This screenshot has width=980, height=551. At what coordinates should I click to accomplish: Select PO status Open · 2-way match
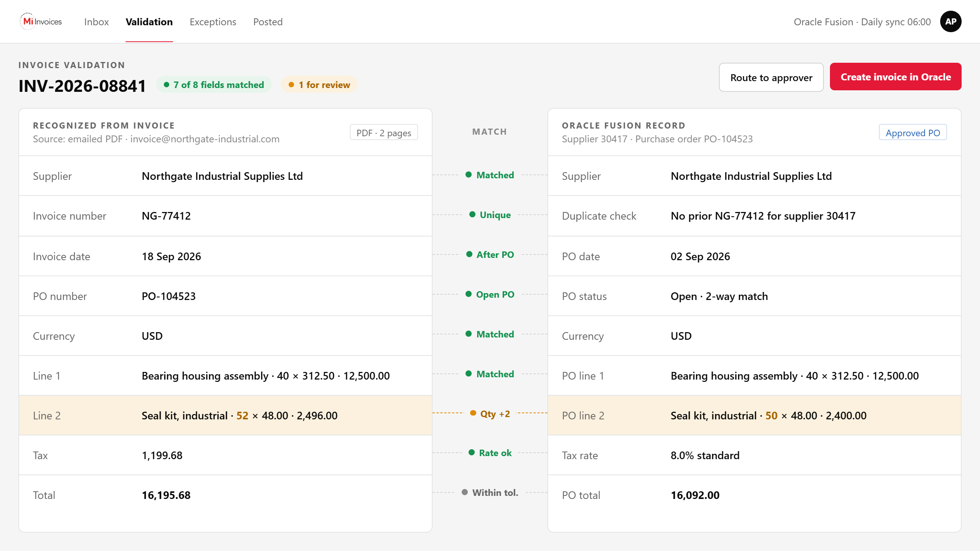click(x=719, y=296)
